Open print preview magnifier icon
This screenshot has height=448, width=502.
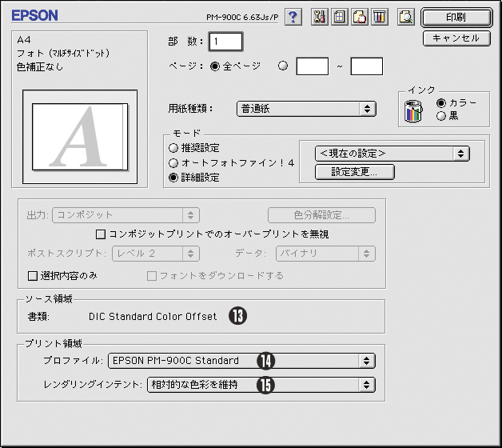tap(405, 17)
